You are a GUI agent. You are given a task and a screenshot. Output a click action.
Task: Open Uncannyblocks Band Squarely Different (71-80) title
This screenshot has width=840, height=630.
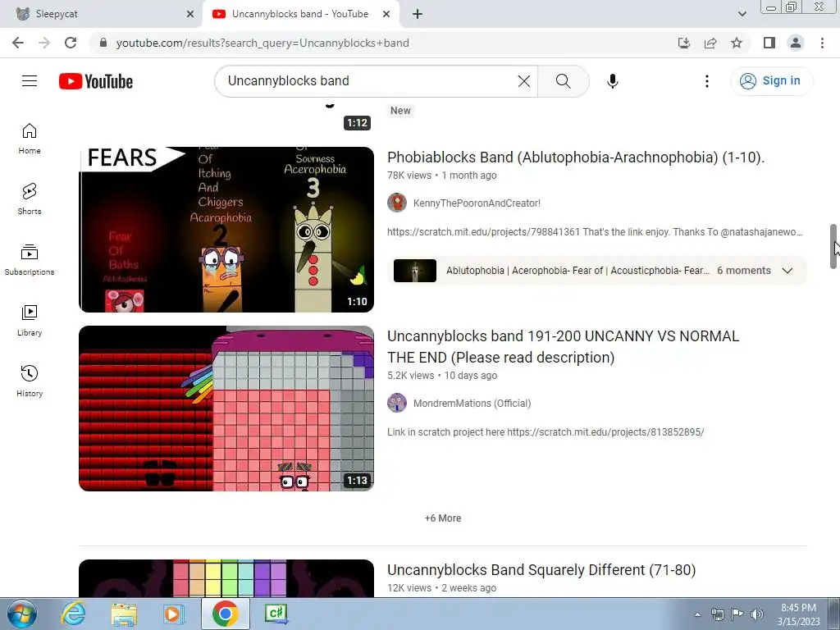tap(541, 569)
